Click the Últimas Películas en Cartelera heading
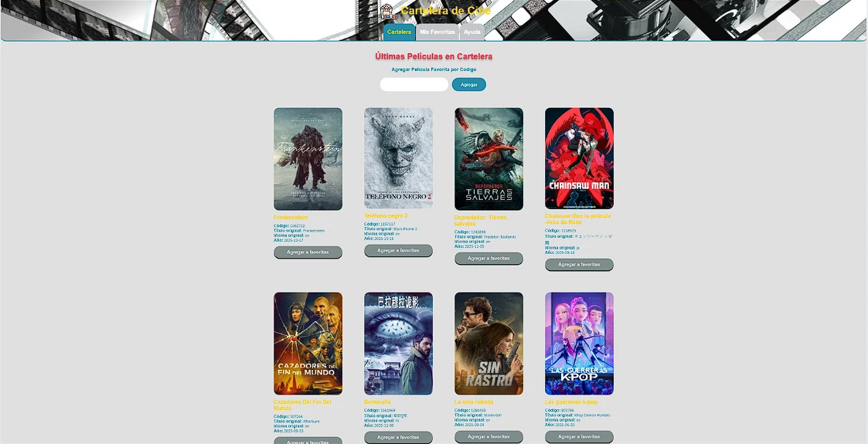The height and width of the screenshot is (444, 868). click(434, 56)
